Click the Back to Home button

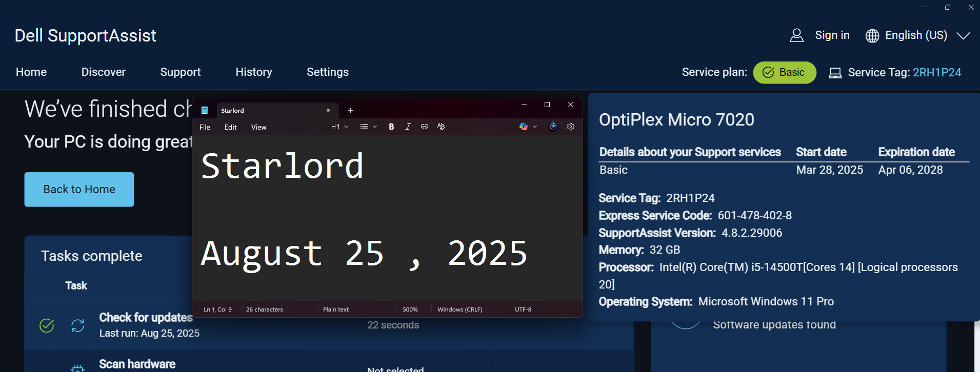pos(79,190)
